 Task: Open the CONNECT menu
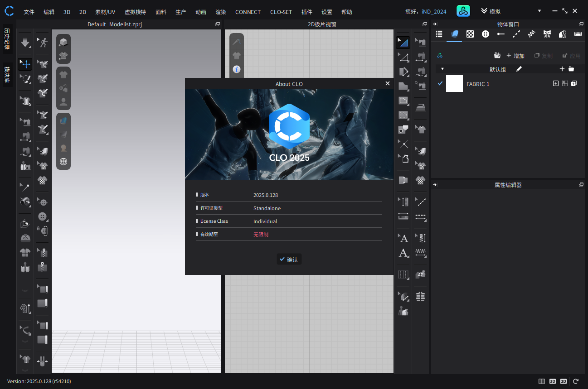click(x=248, y=12)
